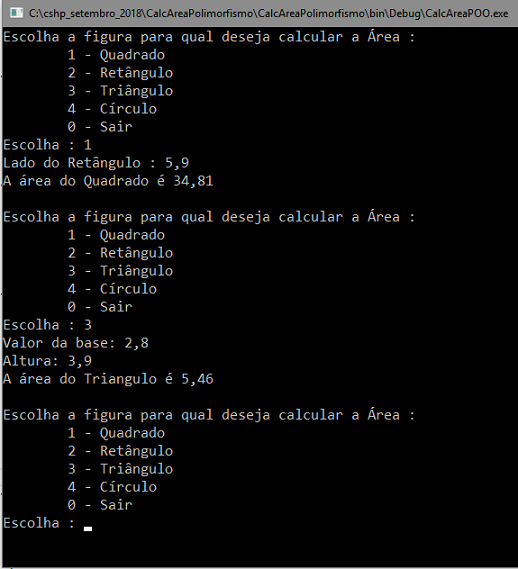Image resolution: width=518 pixels, height=569 pixels.
Task: Click the 'Altura: 3,9' line
Action: point(48,361)
